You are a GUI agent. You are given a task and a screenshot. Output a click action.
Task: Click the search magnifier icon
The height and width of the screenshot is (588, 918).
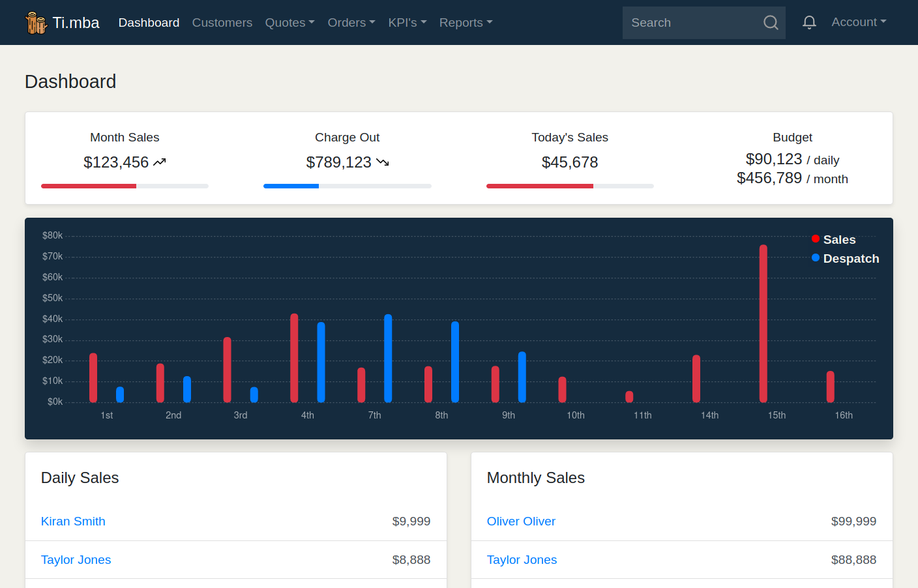tap(771, 23)
